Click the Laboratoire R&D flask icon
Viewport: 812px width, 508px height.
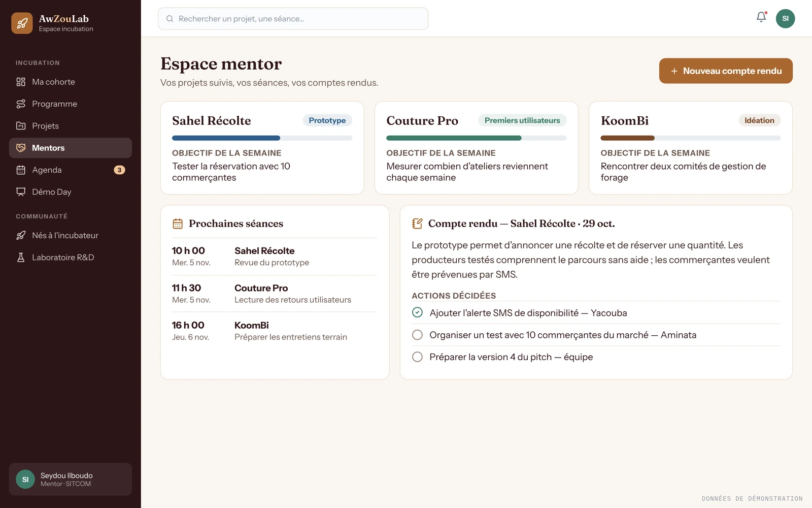pyautogui.click(x=21, y=258)
